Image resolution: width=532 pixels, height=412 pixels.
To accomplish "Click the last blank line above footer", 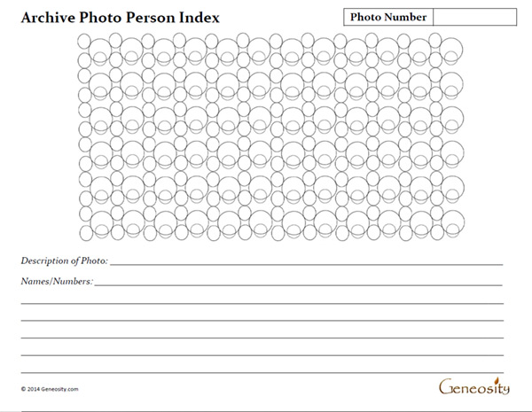I will pyautogui.click(x=262, y=372).
